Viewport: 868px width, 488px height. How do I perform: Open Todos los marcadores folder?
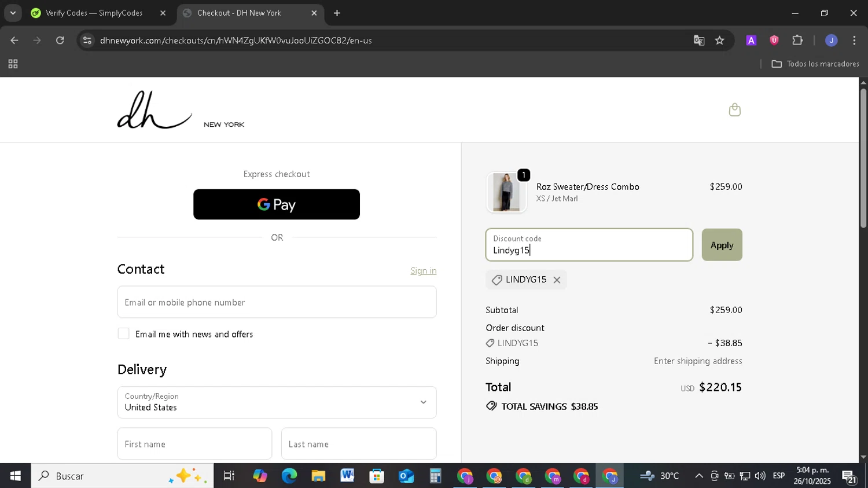815,64
